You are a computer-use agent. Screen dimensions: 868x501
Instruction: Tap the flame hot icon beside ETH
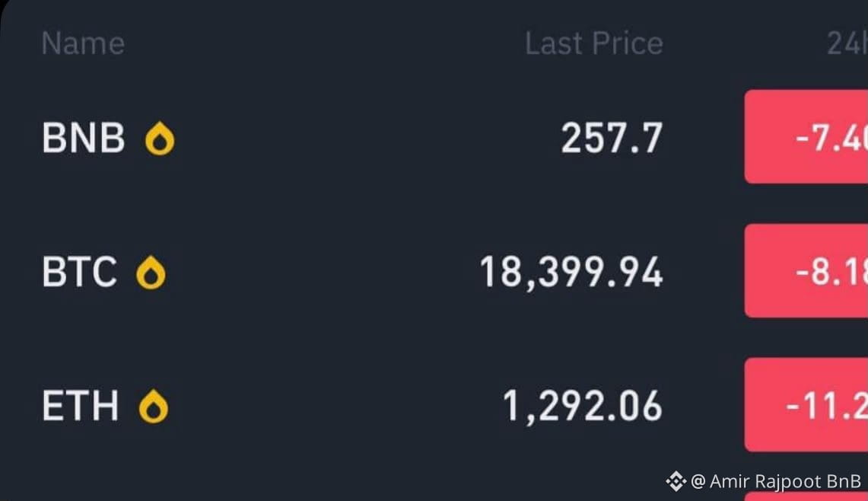coord(154,407)
